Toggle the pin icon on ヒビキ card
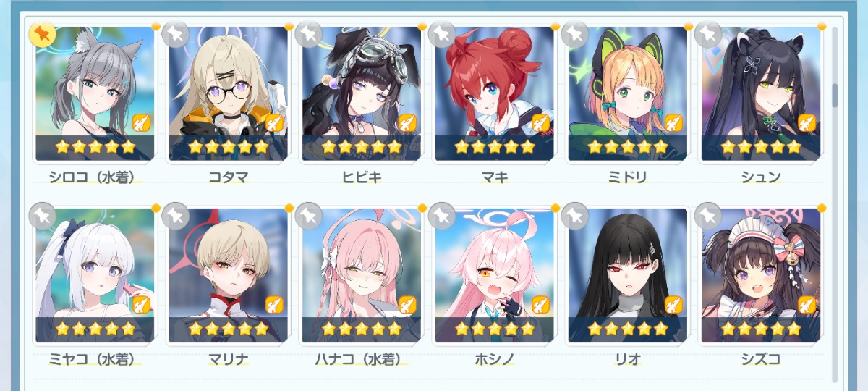868x391 pixels. pos(308,34)
